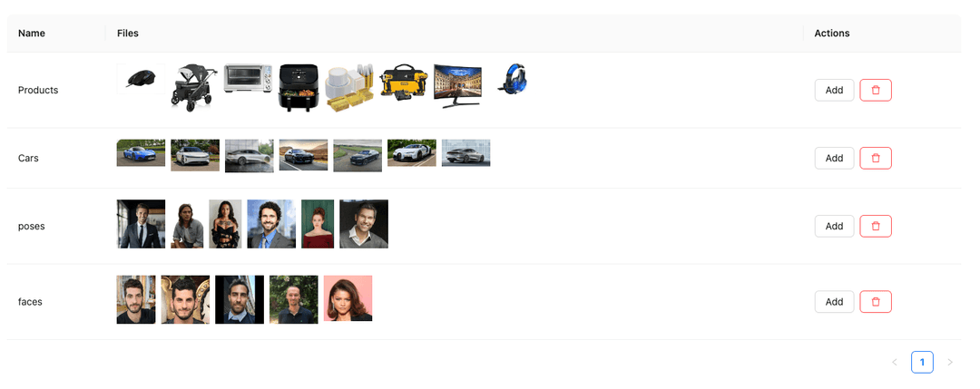Open the blue sports car thumbnail
Image resolution: width=980 pixels, height=389 pixels.
[x=141, y=153]
